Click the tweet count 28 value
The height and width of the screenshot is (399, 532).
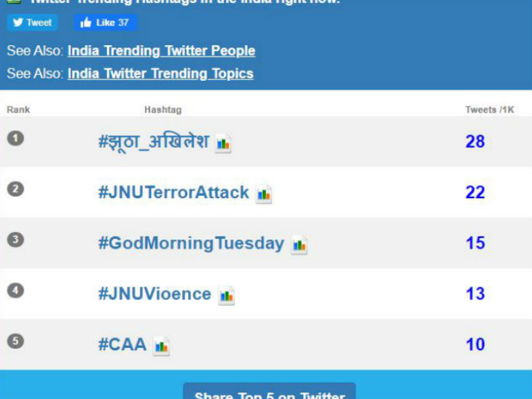click(x=475, y=141)
